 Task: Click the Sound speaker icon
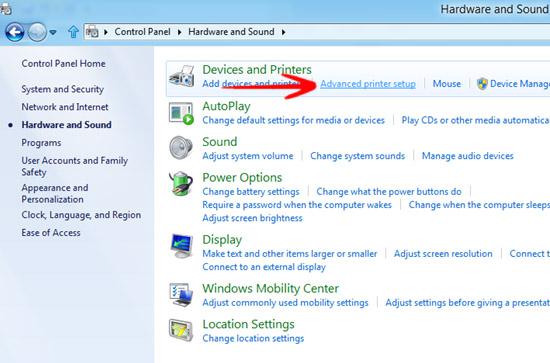[x=181, y=148]
